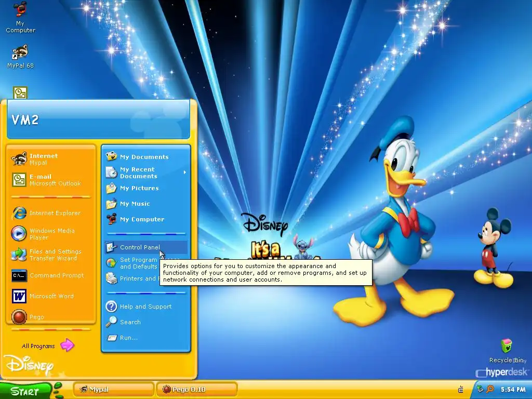Click the My Music folder icon
This screenshot has height=399, width=532.
point(111,204)
